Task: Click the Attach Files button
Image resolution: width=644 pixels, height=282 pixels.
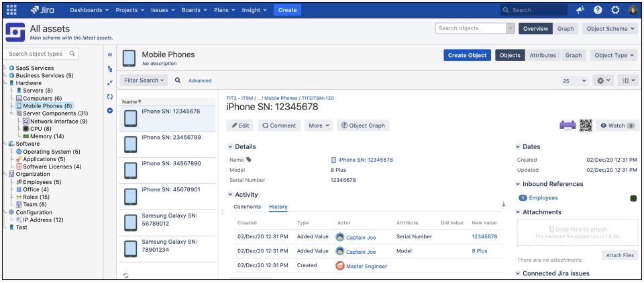Action: 620,255
